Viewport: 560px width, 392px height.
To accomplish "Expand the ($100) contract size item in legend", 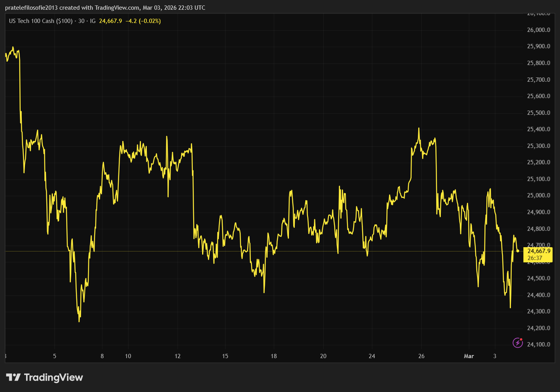I will pos(64,21).
